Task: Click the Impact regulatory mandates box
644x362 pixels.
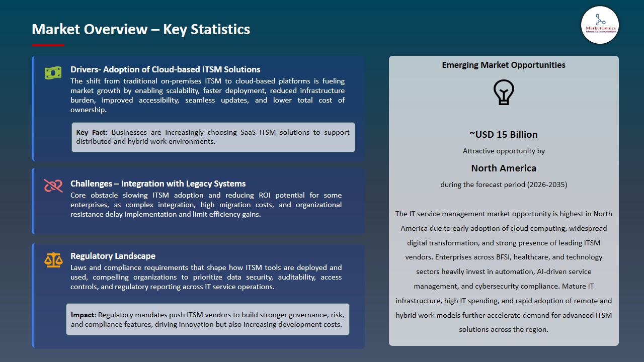Action: pyautogui.click(x=208, y=319)
